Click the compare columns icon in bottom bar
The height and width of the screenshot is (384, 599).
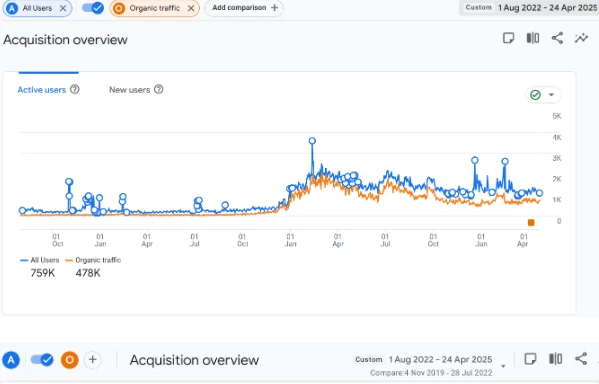click(555, 359)
